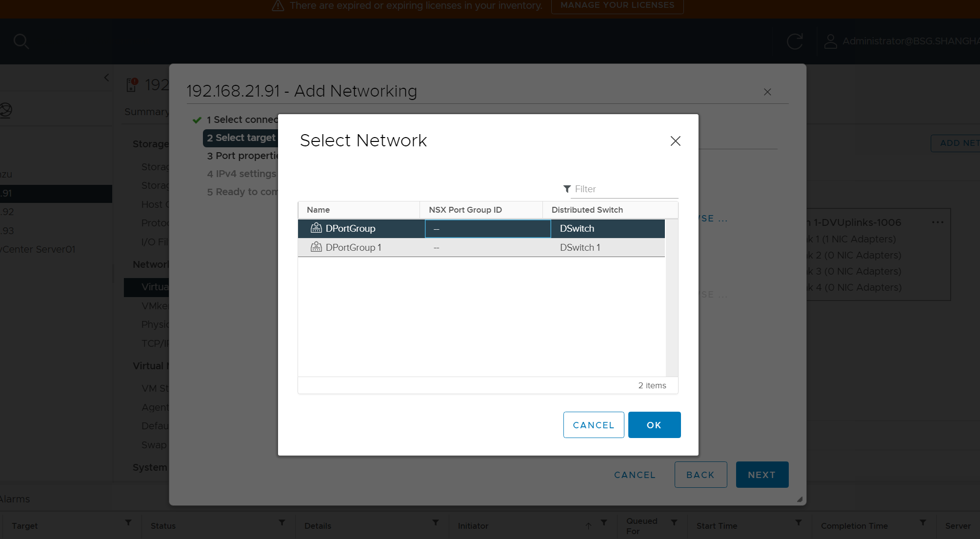This screenshot has width=980, height=539.
Task: Click the DPortGroup port group icon
Action: pos(316,228)
